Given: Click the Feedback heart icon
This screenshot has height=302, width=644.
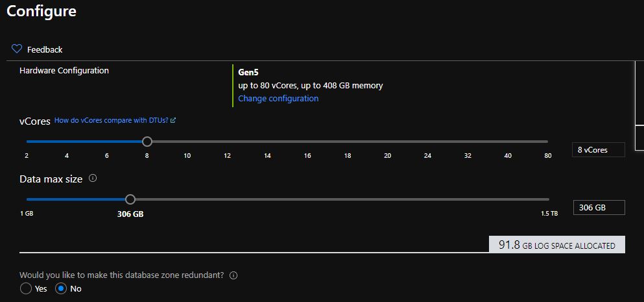Looking at the screenshot, I should (x=17, y=49).
